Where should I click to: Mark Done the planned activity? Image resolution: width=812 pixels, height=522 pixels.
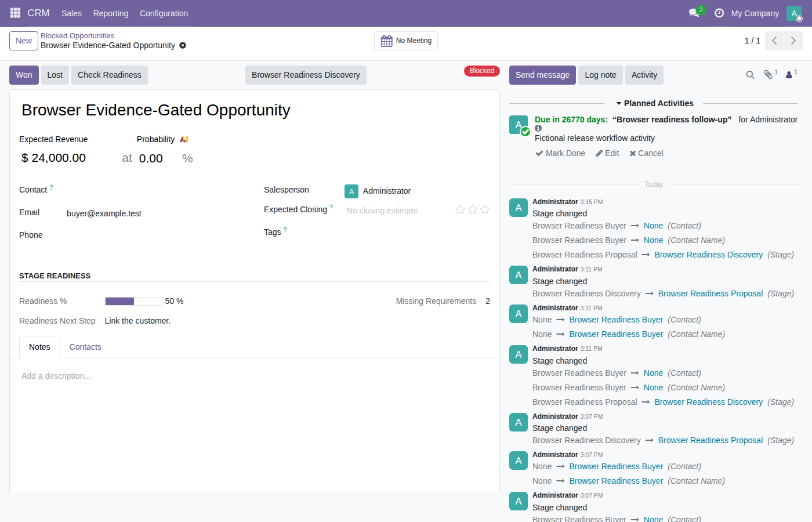(560, 153)
